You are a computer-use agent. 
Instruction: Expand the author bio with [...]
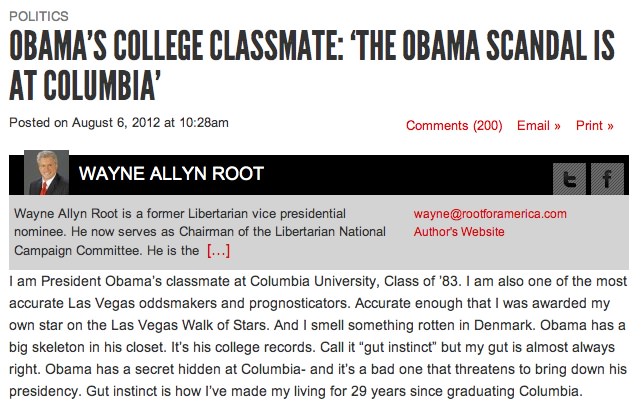[219, 250]
